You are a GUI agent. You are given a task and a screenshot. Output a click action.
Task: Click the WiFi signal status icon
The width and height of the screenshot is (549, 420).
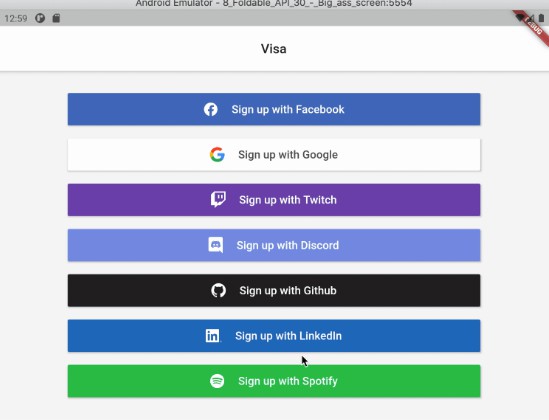(520, 18)
